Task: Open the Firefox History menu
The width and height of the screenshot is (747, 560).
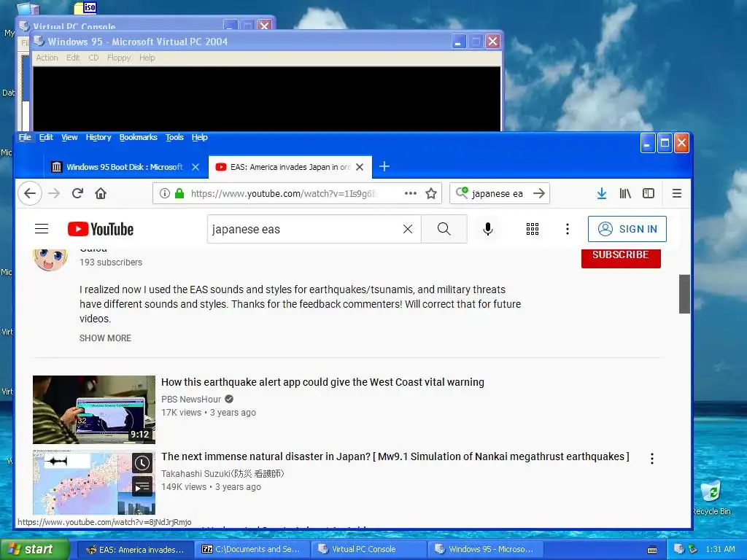Action: [98, 137]
